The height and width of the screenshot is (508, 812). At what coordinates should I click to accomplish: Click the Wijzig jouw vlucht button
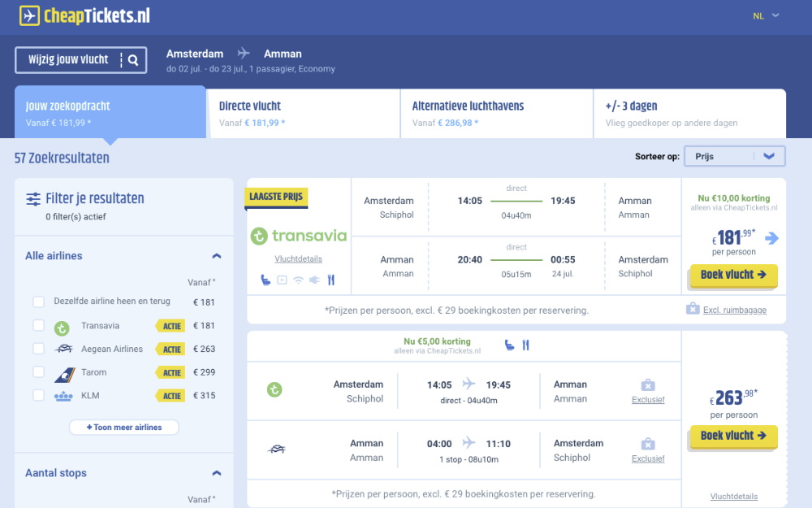click(80, 60)
